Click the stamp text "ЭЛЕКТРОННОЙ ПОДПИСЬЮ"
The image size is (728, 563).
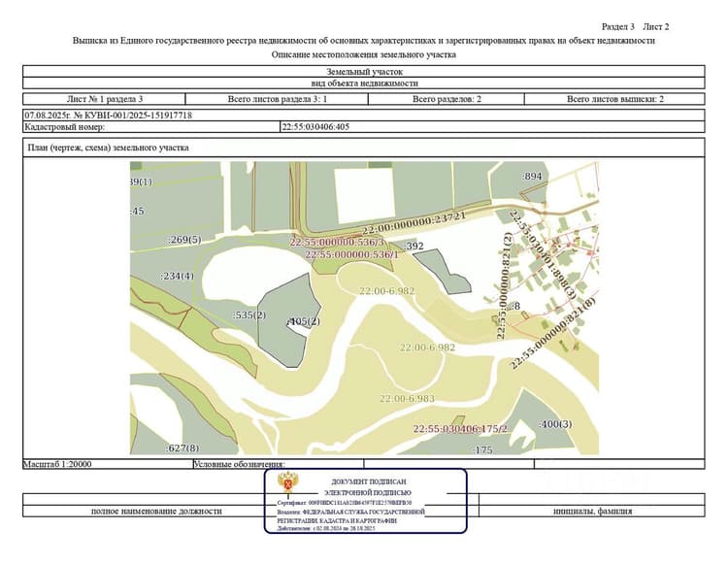pos(367,492)
